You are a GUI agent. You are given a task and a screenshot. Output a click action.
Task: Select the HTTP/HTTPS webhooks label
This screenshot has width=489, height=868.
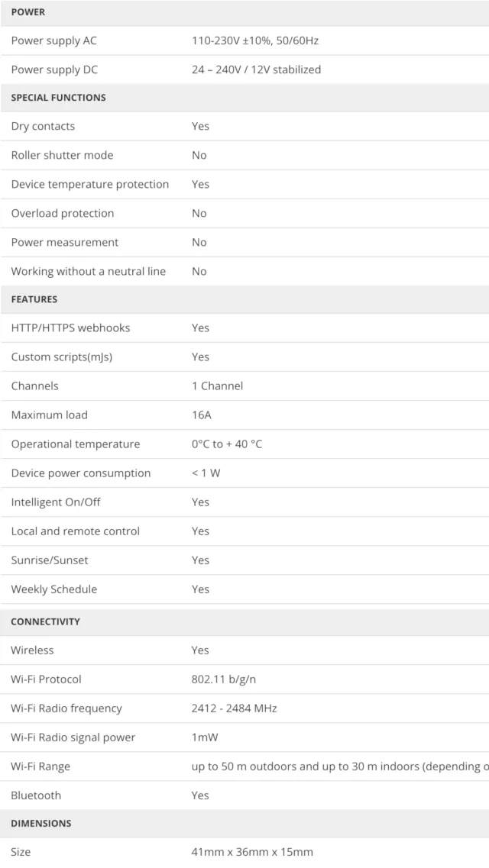[x=70, y=328]
